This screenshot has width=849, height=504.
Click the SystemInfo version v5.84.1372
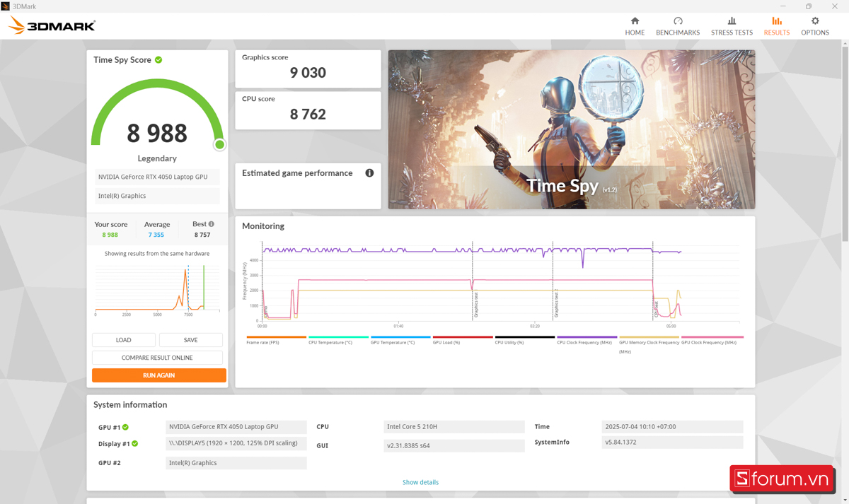click(672, 443)
